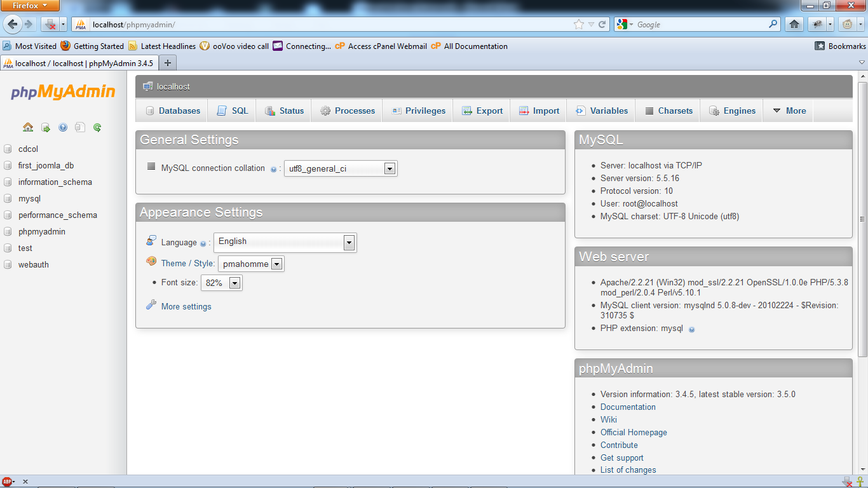Click the phpMyAadmin home icon
This screenshot has width=868, height=488.
pyautogui.click(x=28, y=127)
